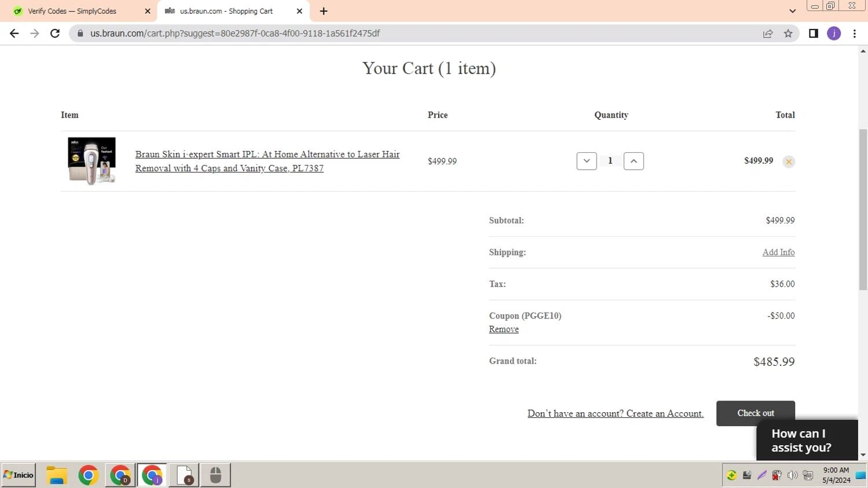Click the Coupon discount -$50.00 value
This screenshot has width=868, height=488.
(x=781, y=316)
